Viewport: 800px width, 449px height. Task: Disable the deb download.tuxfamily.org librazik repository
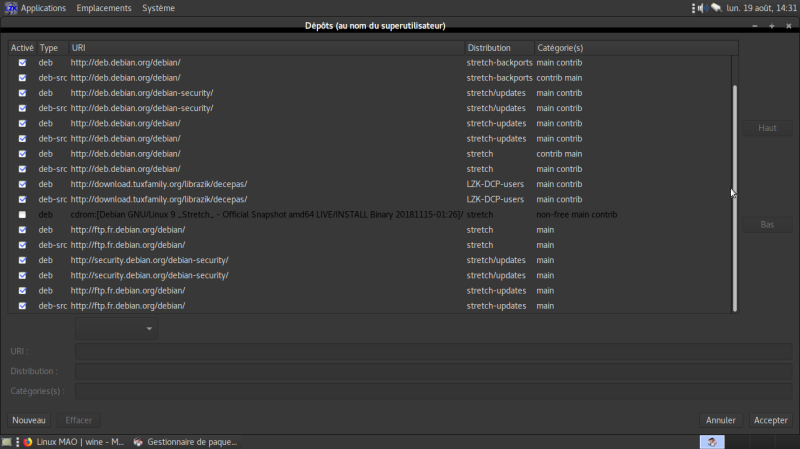point(22,184)
